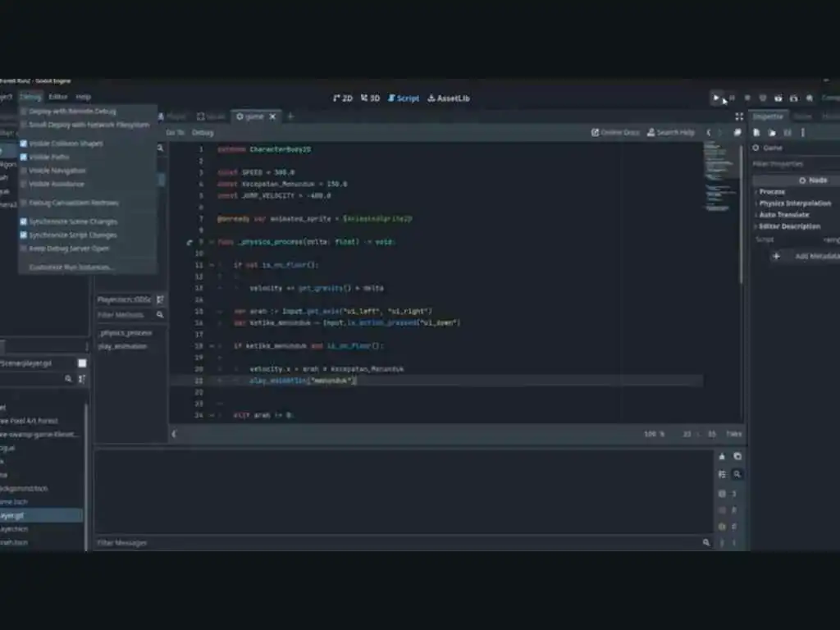840x630 pixels.
Task: Click code minimap overview
Action: tap(720, 177)
